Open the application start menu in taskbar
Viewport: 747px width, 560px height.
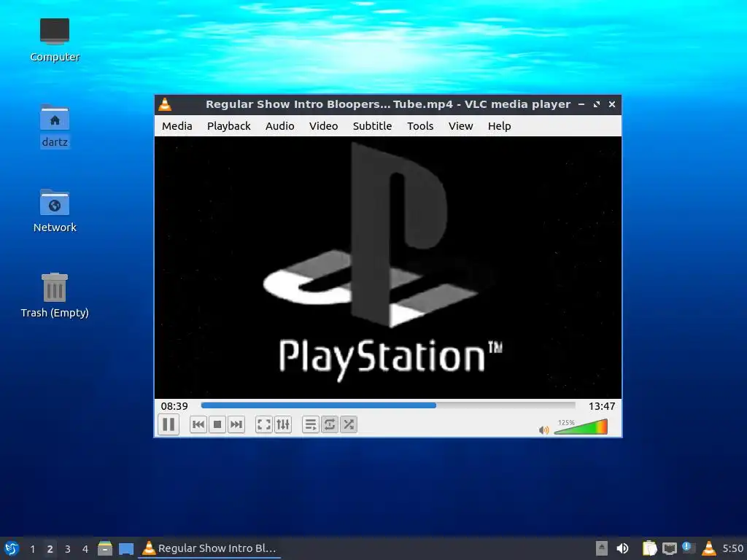(12, 548)
